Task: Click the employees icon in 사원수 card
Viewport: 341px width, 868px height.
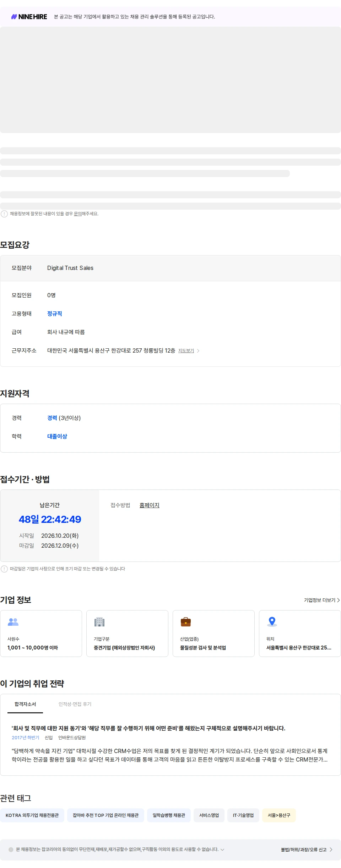Action: (13, 622)
